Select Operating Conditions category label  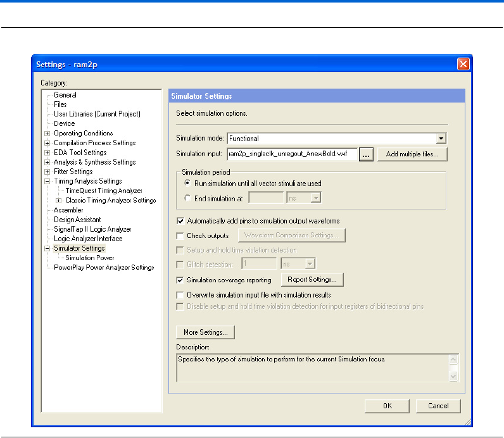(x=83, y=133)
